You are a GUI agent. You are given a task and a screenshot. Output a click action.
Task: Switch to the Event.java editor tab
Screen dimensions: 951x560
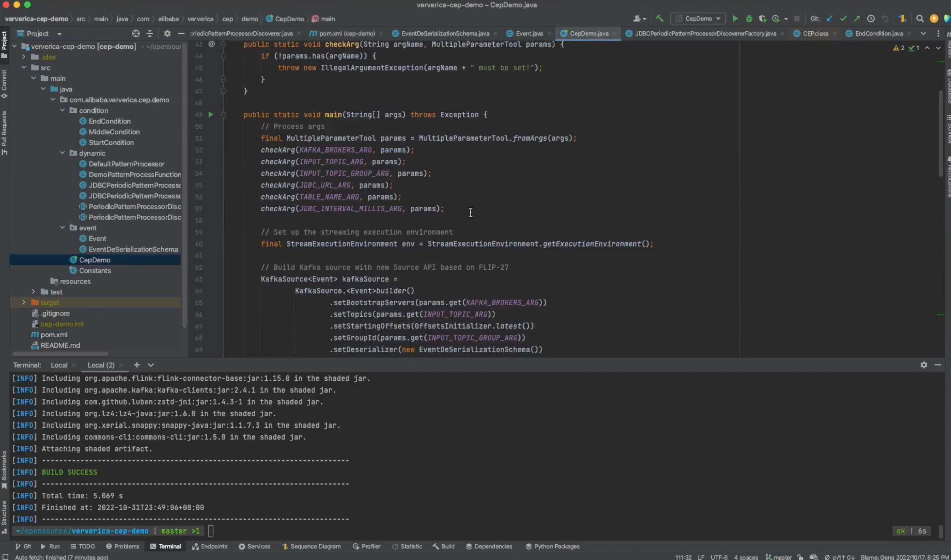529,33
